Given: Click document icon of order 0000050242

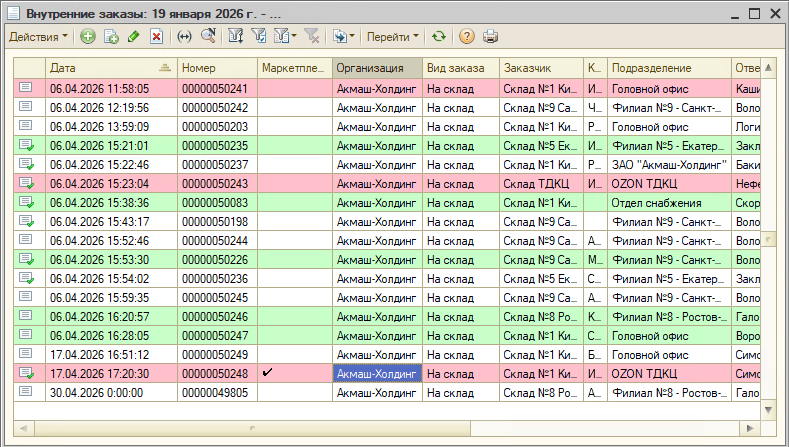Looking at the screenshot, I should click(26, 107).
